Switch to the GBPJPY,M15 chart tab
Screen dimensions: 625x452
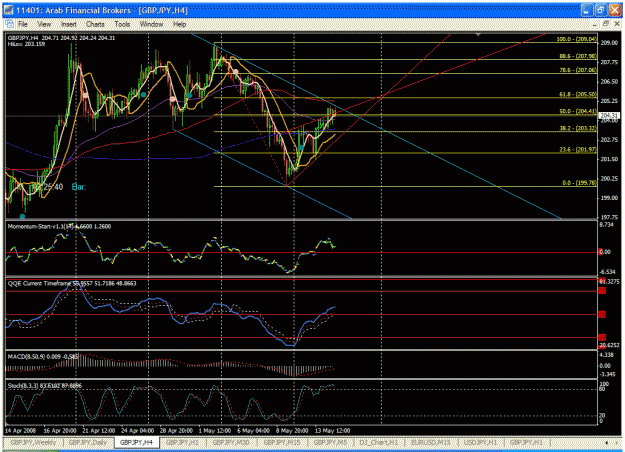point(282,442)
